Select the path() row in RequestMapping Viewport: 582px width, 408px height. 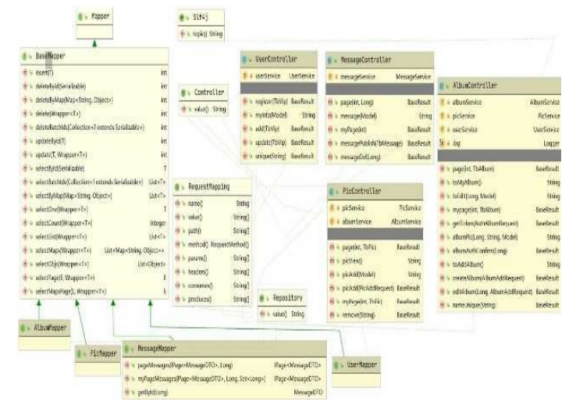click(x=212, y=231)
